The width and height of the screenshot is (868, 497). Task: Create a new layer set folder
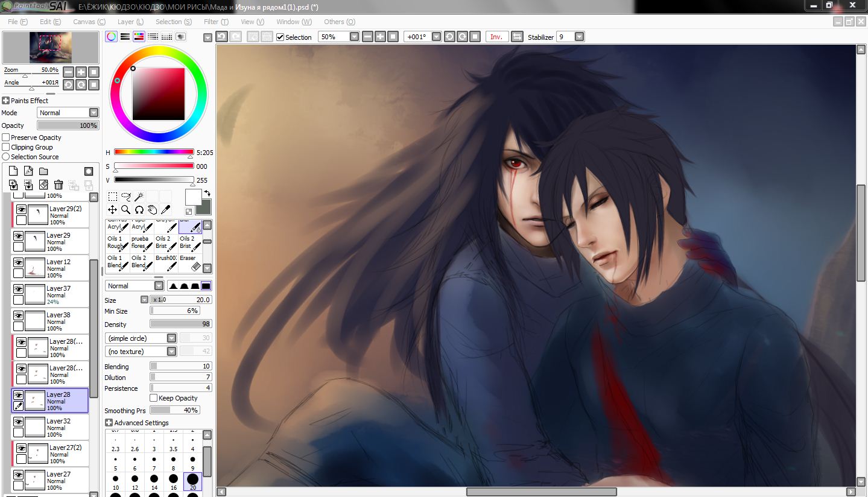click(43, 171)
